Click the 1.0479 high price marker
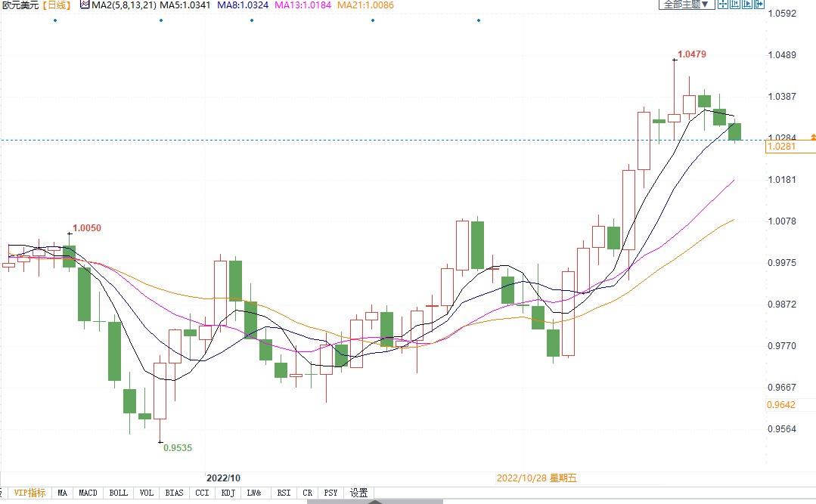Screen dimensions: 816x504 tap(691, 54)
